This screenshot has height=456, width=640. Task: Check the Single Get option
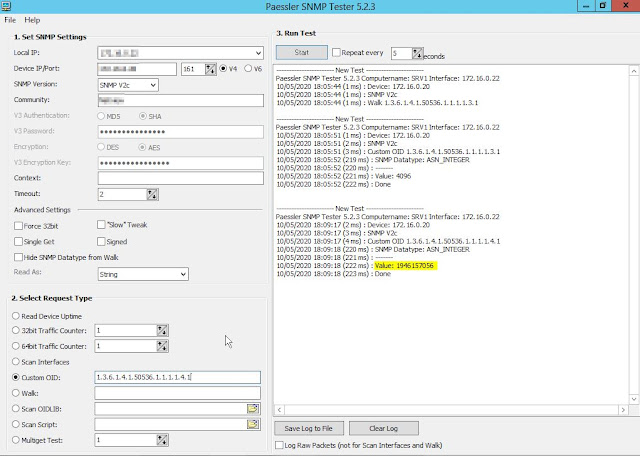(x=18, y=242)
